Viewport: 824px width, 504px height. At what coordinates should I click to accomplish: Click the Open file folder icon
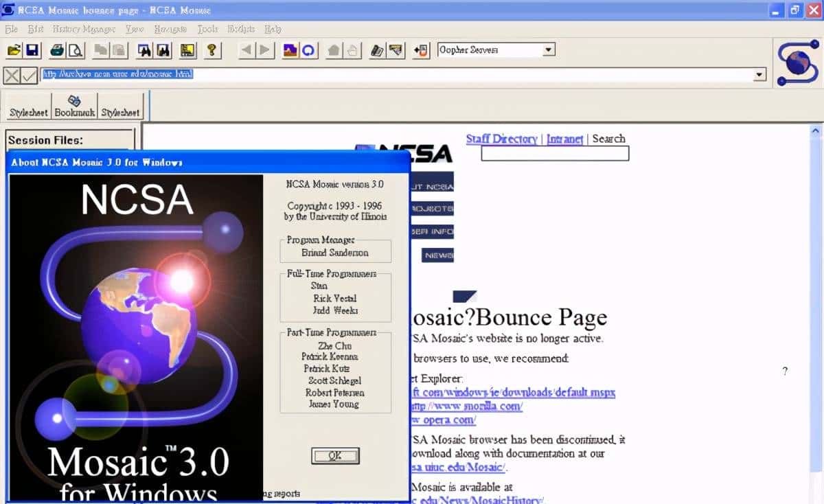click(x=14, y=50)
